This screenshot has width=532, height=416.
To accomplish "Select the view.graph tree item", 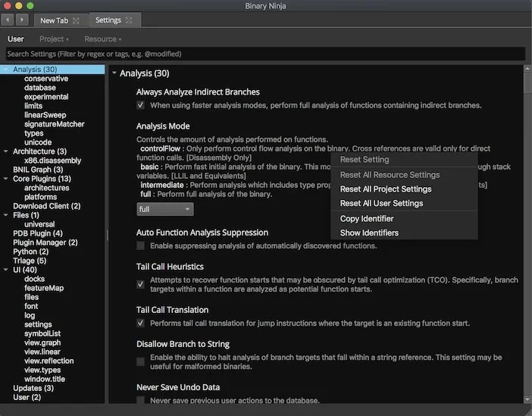I will click(42, 342).
